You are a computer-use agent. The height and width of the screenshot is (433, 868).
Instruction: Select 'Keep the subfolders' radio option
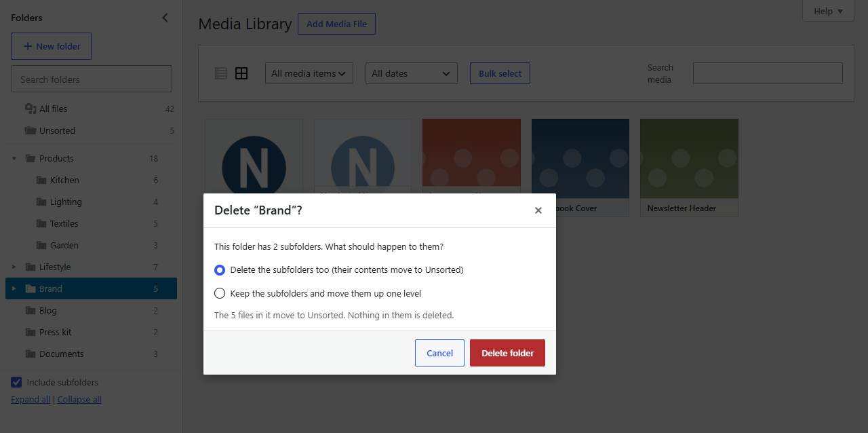pos(220,293)
